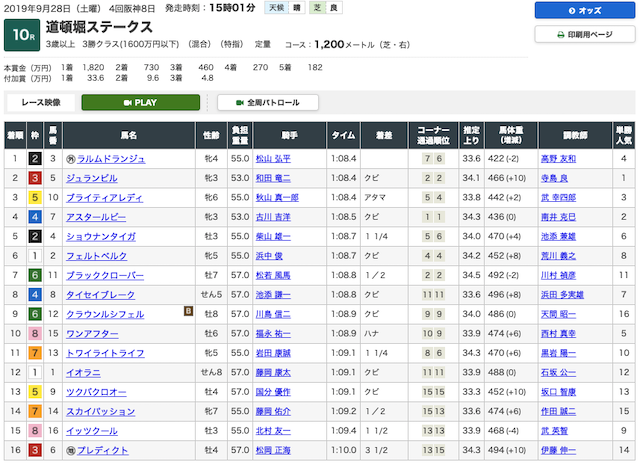Open the horse link ツクバクロオー
The width and height of the screenshot is (640, 465).
[x=96, y=392]
